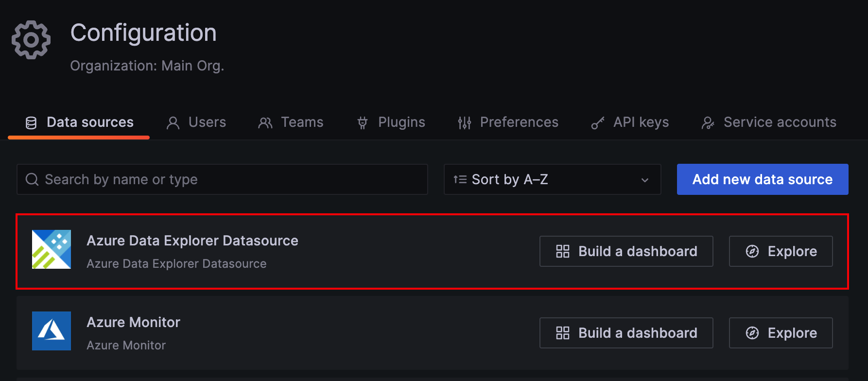Click the Azure Data Explorer logo icon
The width and height of the screenshot is (868, 381).
click(x=52, y=249)
